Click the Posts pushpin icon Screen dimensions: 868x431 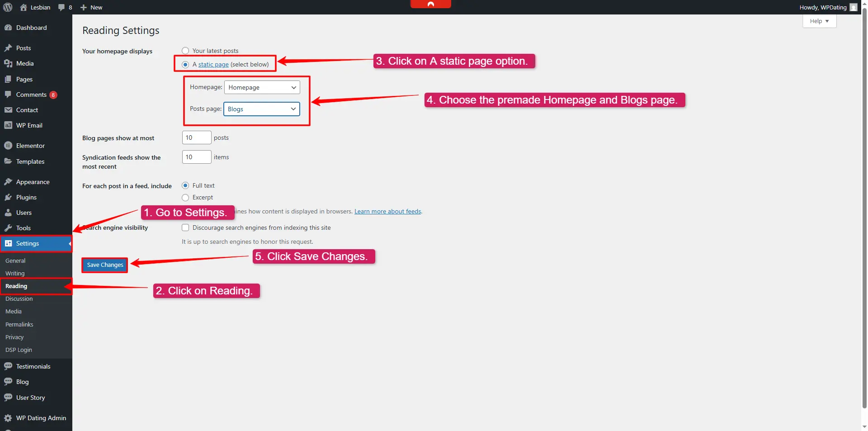8,48
